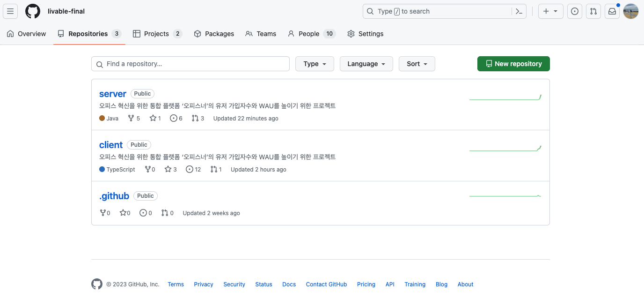644x299 pixels.
Task: Open the Docs footer link
Action: (289, 284)
